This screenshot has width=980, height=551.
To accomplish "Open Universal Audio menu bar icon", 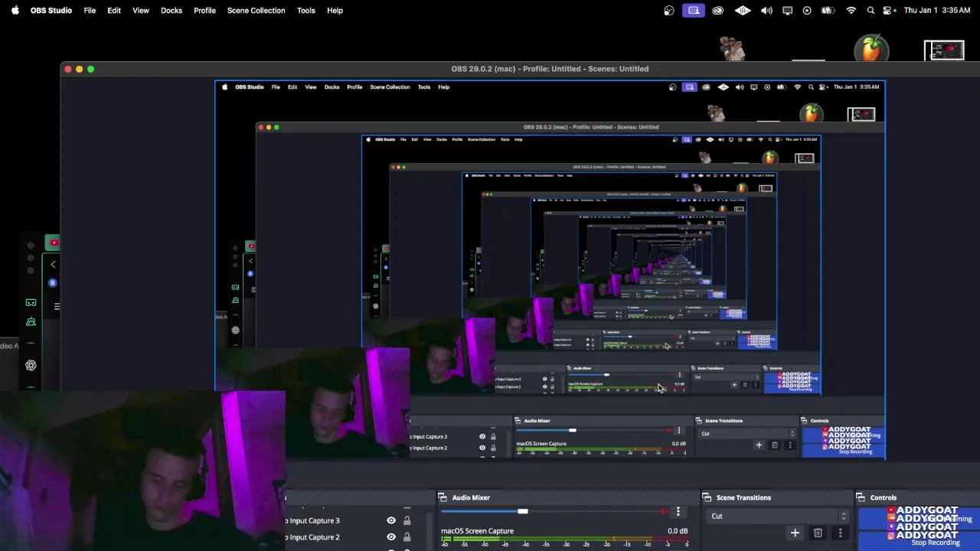I will 743,11.
